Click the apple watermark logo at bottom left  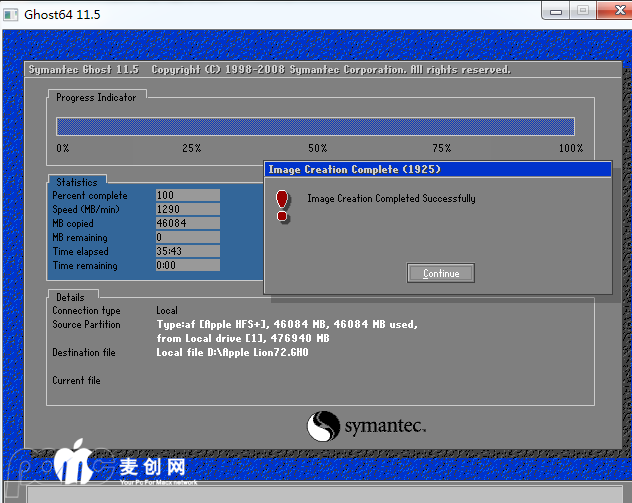coord(77,465)
